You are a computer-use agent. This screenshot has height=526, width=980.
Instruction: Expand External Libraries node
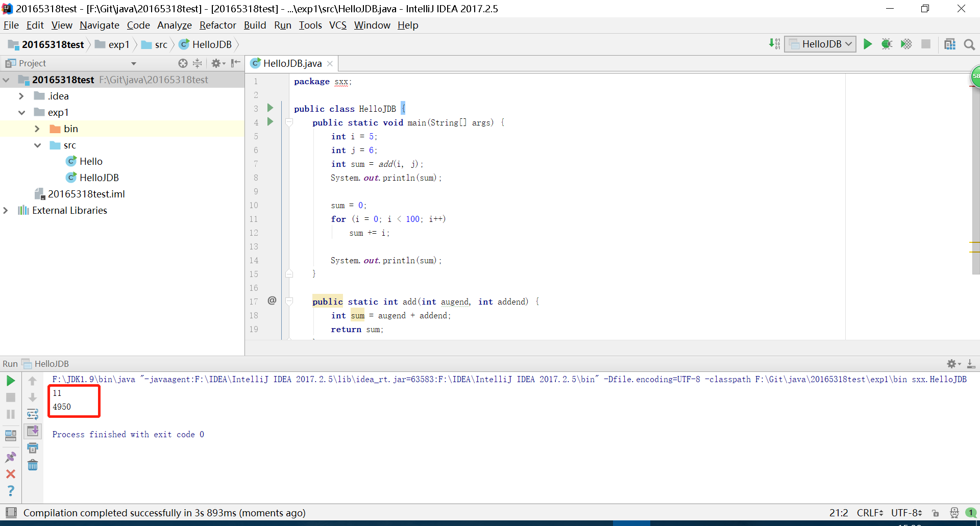pos(6,211)
